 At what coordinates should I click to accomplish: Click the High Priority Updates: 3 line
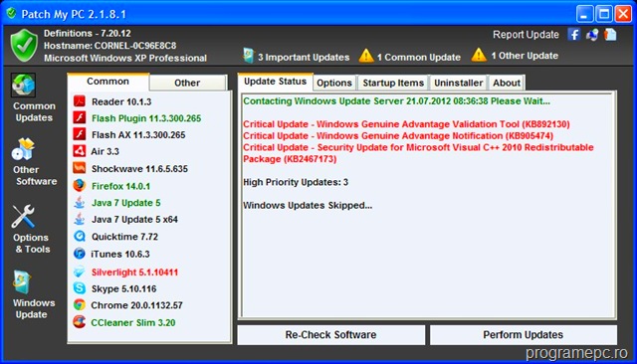tap(296, 182)
